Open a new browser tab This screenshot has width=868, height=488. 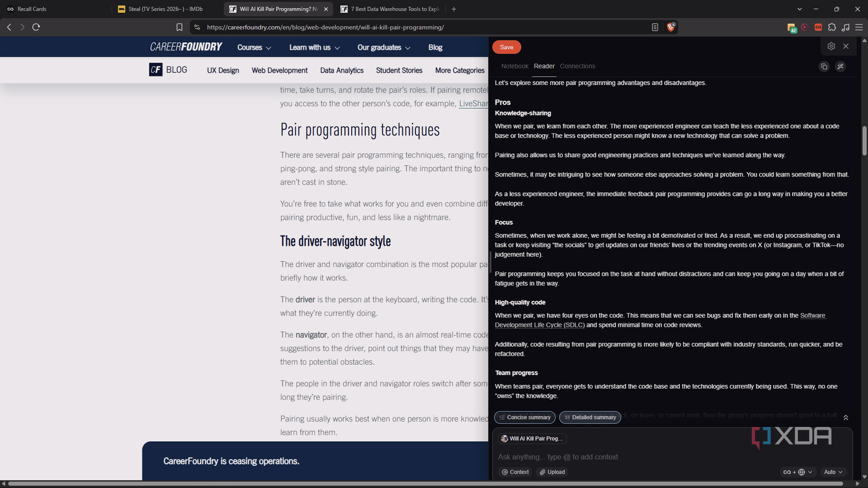coord(454,9)
